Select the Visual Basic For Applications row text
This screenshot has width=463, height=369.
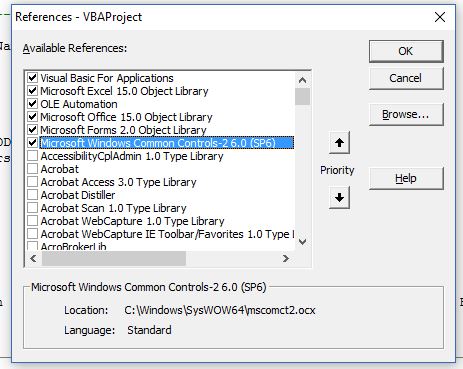point(107,78)
